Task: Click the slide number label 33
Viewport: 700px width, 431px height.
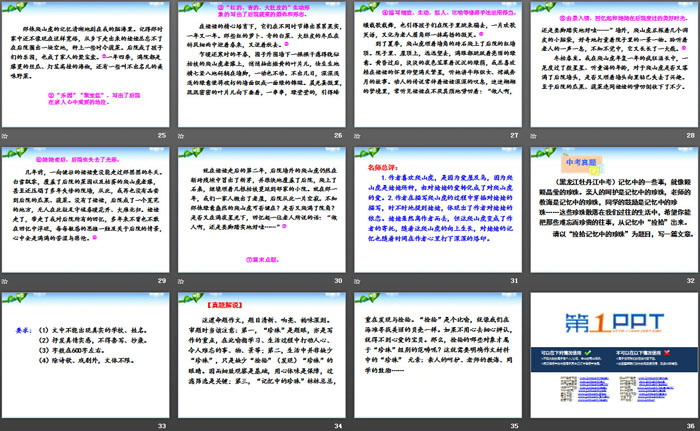Action: (162, 426)
